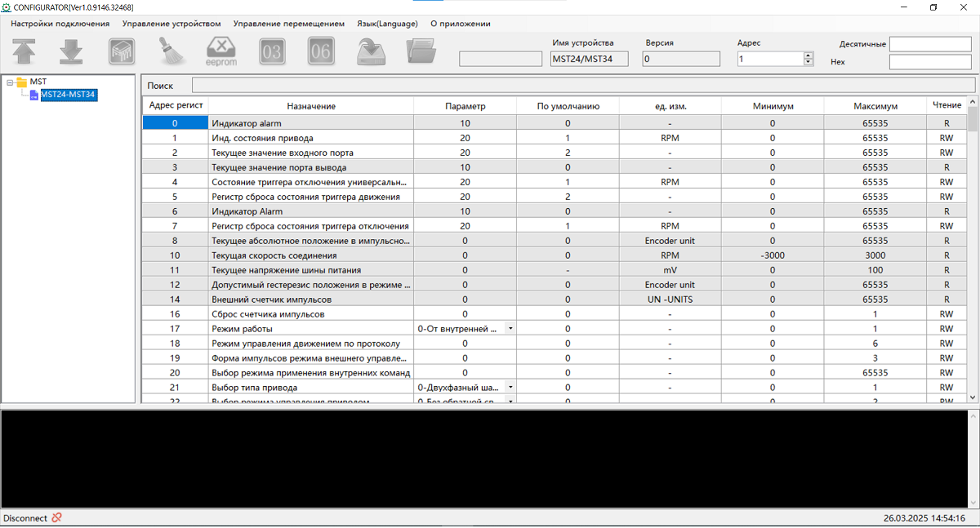This screenshot has width=980, height=528.
Task: Click the chip memory toolbar icon
Action: point(121,51)
